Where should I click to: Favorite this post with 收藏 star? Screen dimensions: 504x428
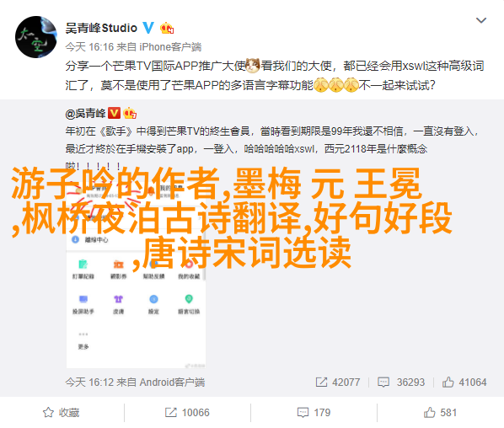point(61,412)
